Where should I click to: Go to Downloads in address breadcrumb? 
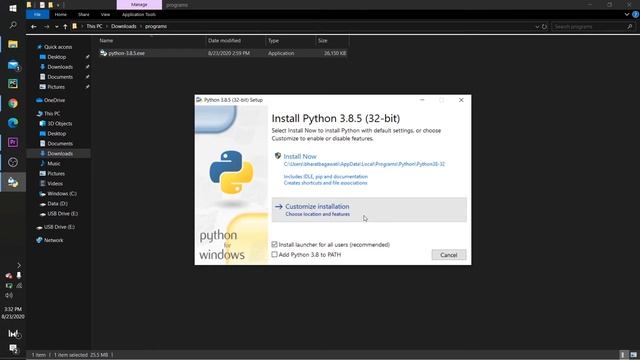(124, 27)
